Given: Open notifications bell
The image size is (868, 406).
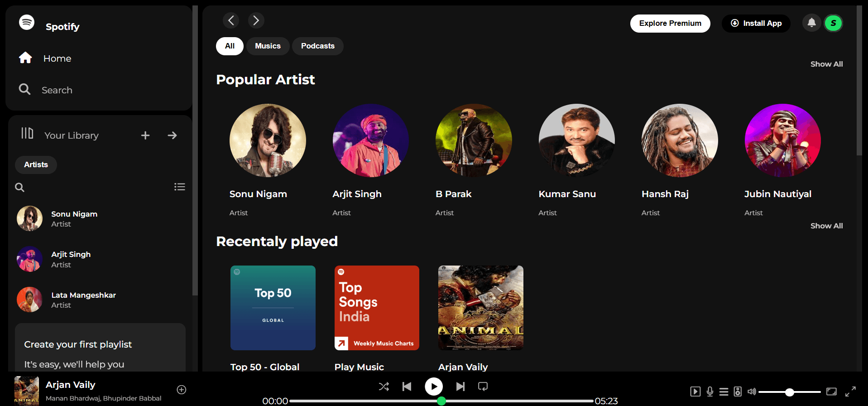Looking at the screenshot, I should (x=812, y=23).
